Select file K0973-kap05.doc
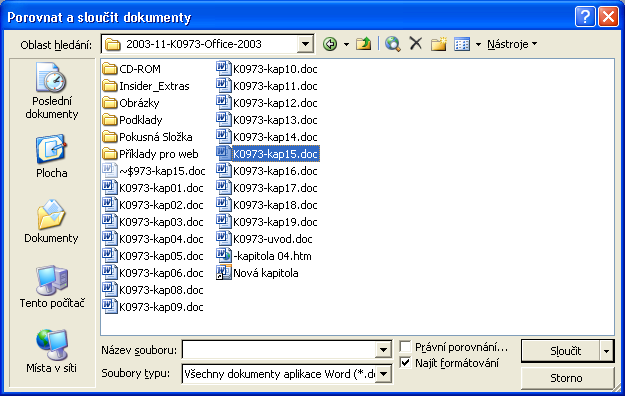Image resolution: width=625 pixels, height=396 pixels. coord(153,256)
